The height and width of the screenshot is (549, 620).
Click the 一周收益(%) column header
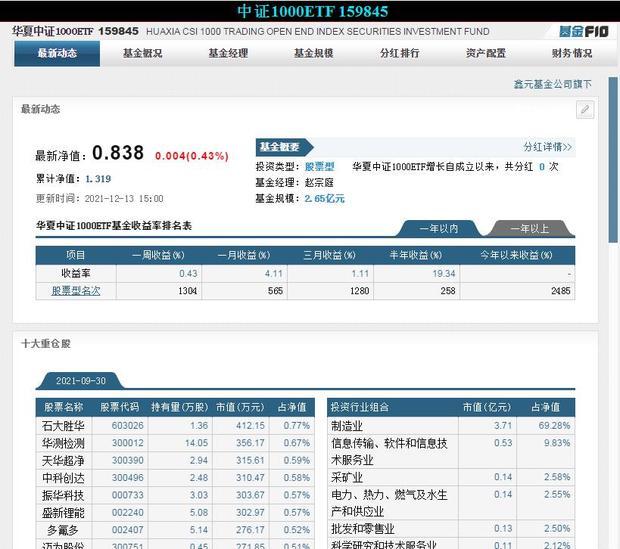(x=159, y=256)
